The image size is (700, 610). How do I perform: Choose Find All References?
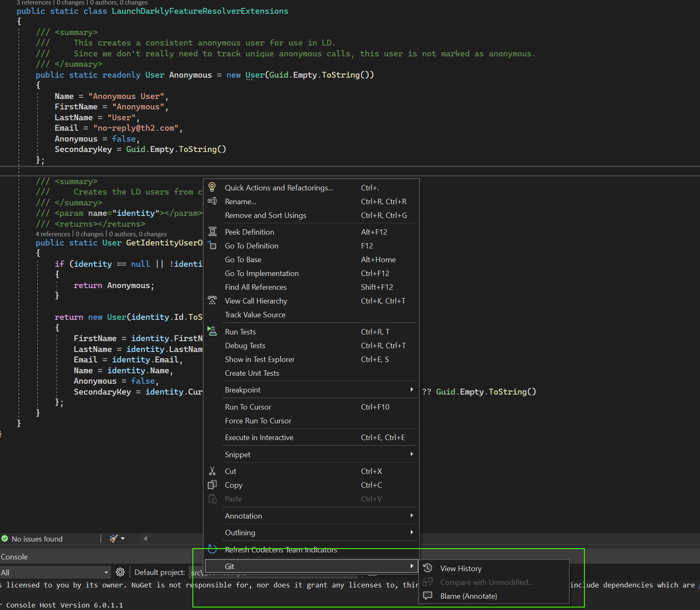point(311,287)
